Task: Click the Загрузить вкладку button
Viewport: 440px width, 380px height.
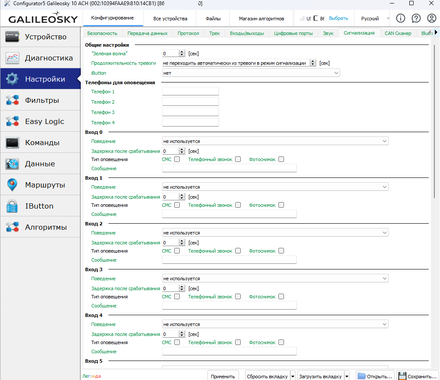Action: (320, 376)
